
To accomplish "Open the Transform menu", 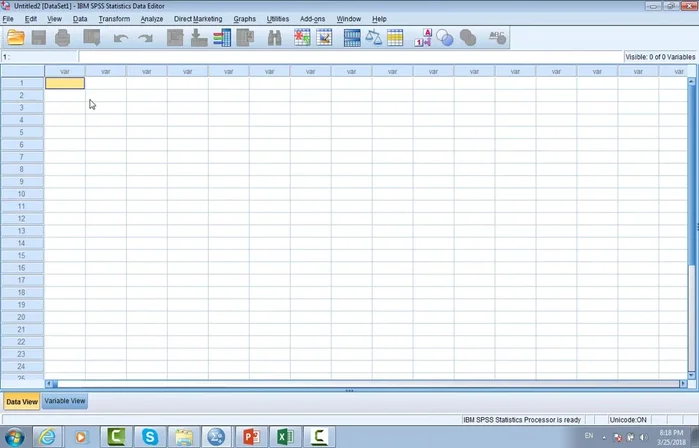I will pos(114,19).
